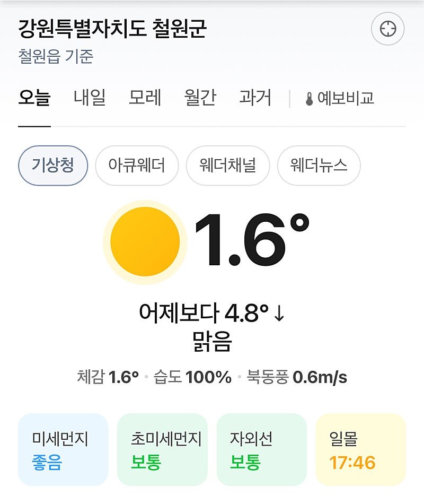Go to the 과거 tab
This screenshot has height=504, width=424.
(255, 98)
